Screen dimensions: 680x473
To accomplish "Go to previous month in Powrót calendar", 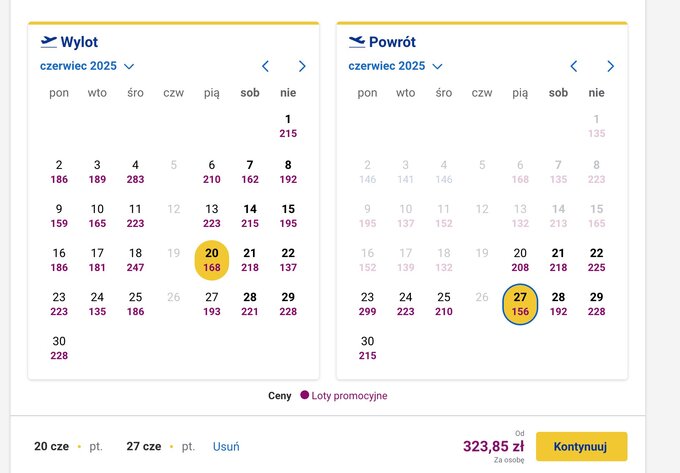I will pos(574,66).
